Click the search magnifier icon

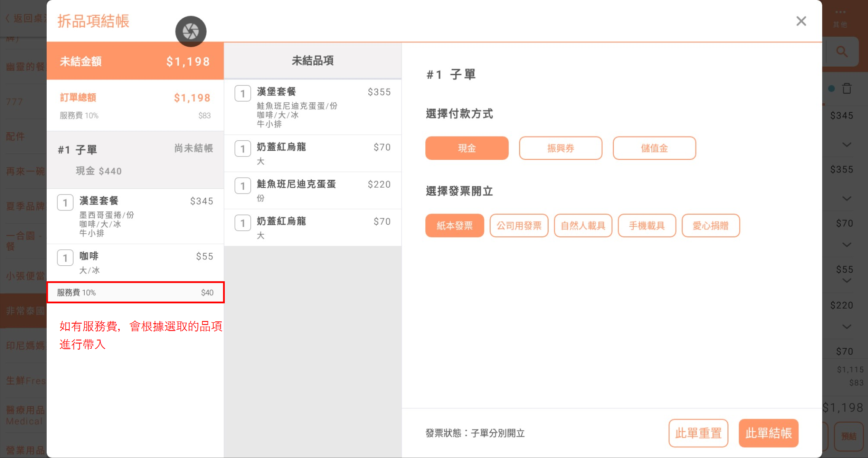[842, 52]
